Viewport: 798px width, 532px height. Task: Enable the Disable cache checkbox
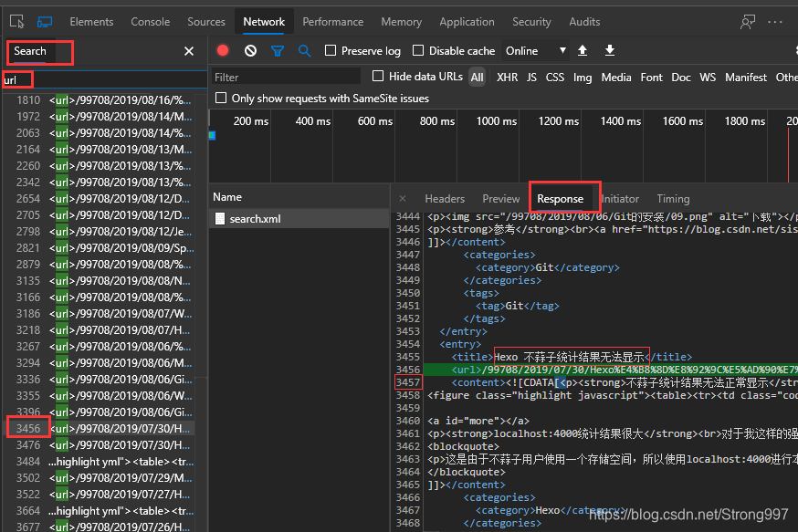coord(418,50)
